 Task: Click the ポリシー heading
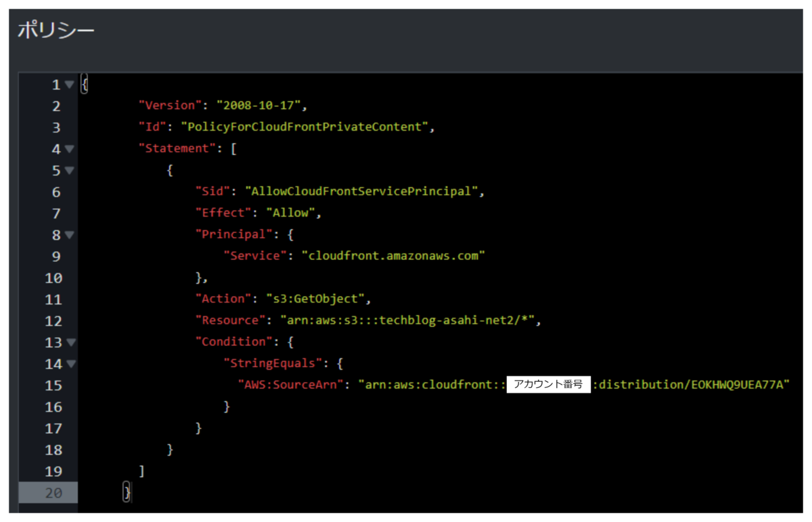[56, 30]
